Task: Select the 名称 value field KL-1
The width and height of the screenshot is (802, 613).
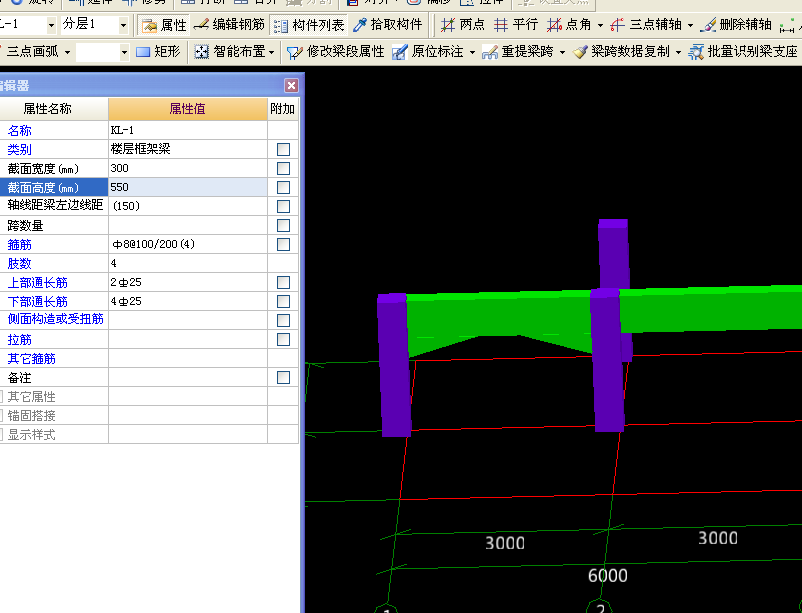Action: [x=188, y=130]
